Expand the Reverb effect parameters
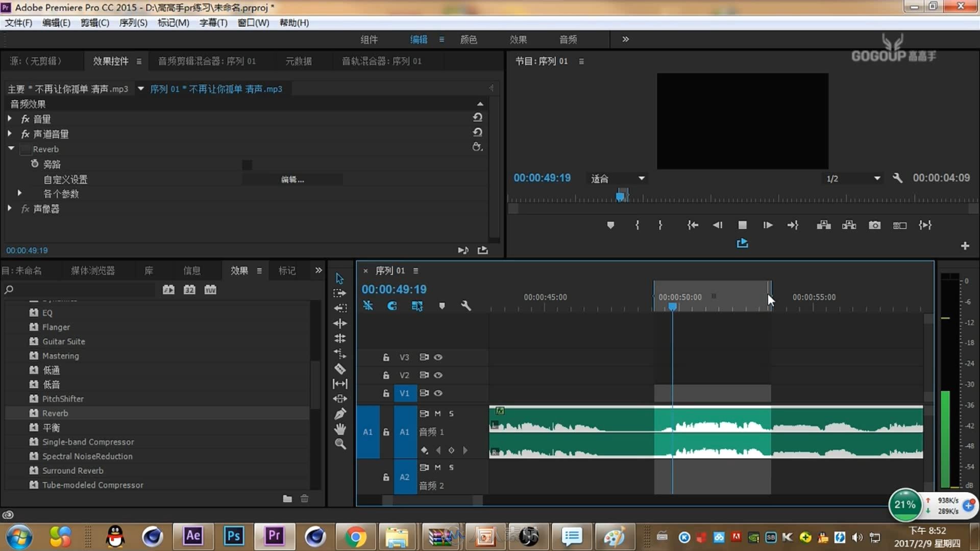This screenshot has height=551, width=980. 19,194
